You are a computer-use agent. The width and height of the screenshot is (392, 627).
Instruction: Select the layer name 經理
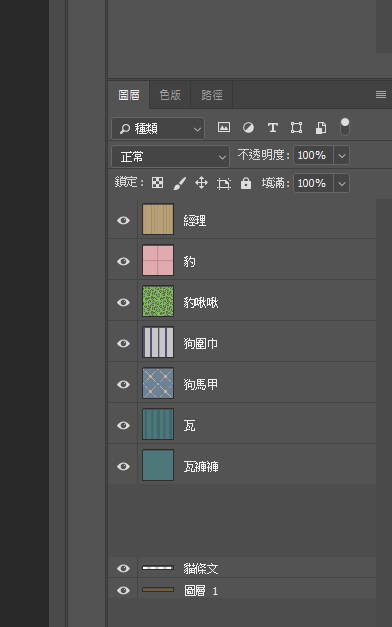point(195,220)
